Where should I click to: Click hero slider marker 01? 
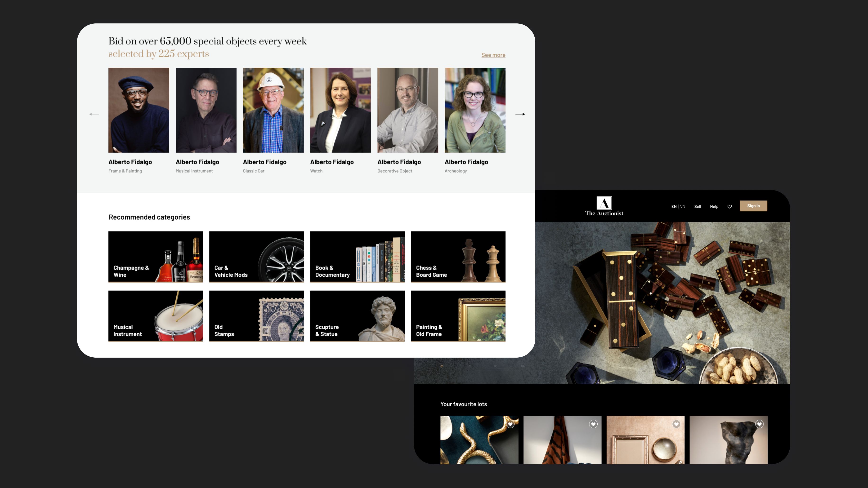[x=442, y=366]
